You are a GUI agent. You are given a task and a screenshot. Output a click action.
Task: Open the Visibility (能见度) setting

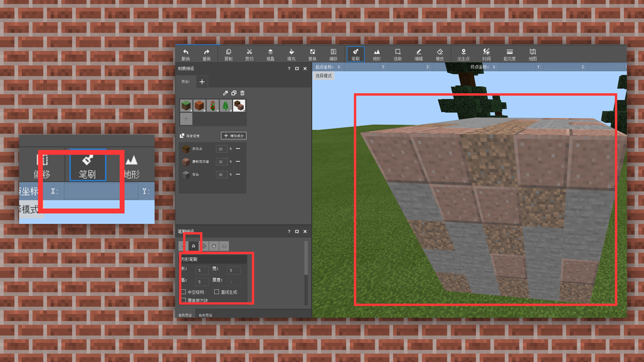coord(509,54)
